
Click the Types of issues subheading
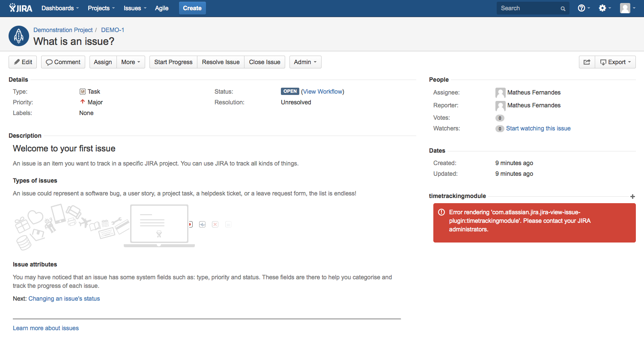[35, 180]
